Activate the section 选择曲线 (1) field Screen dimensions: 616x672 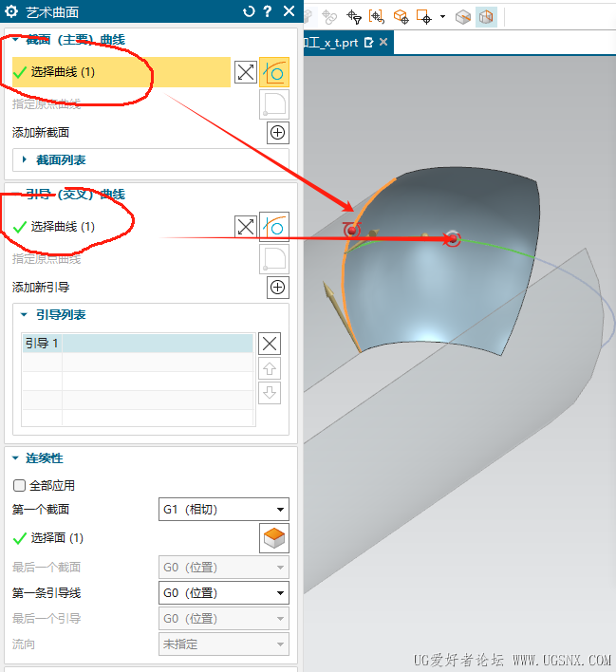[121, 72]
